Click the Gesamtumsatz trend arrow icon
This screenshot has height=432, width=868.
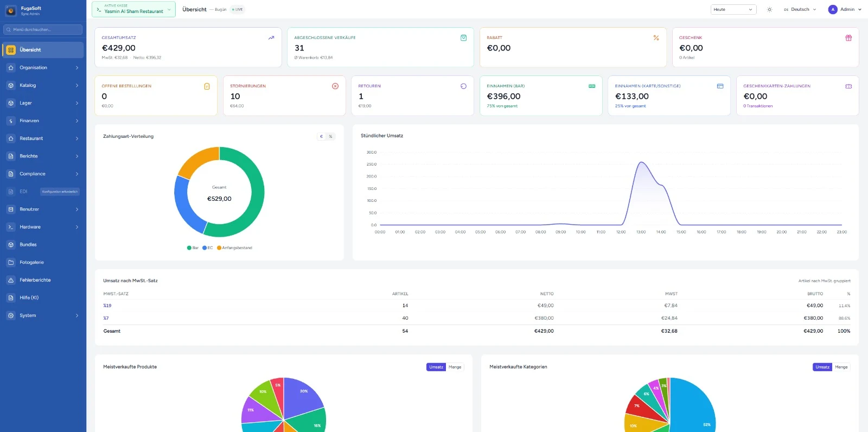tap(271, 37)
